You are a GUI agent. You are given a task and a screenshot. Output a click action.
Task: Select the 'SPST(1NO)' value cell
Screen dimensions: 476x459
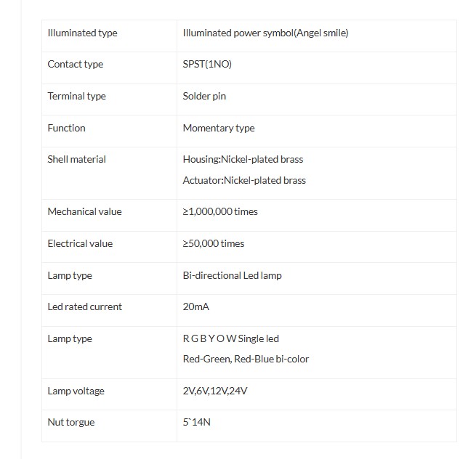click(x=207, y=64)
